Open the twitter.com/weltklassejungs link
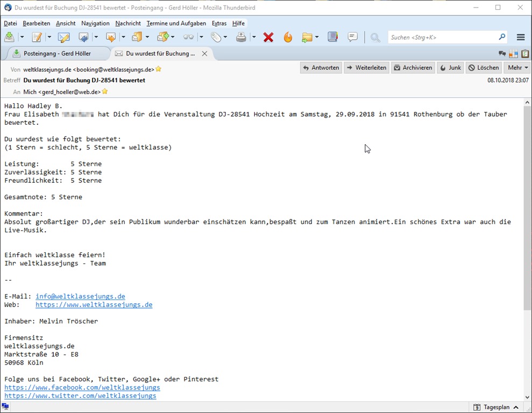532x413 pixels. [80, 396]
